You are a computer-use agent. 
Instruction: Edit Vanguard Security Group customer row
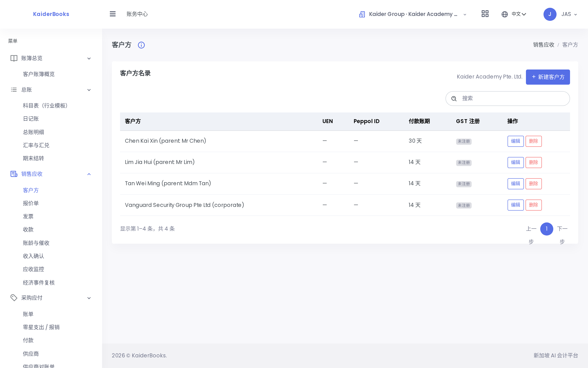pos(515,205)
